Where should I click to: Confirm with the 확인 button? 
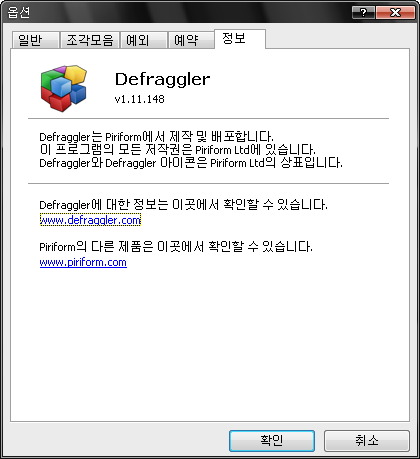point(272,441)
